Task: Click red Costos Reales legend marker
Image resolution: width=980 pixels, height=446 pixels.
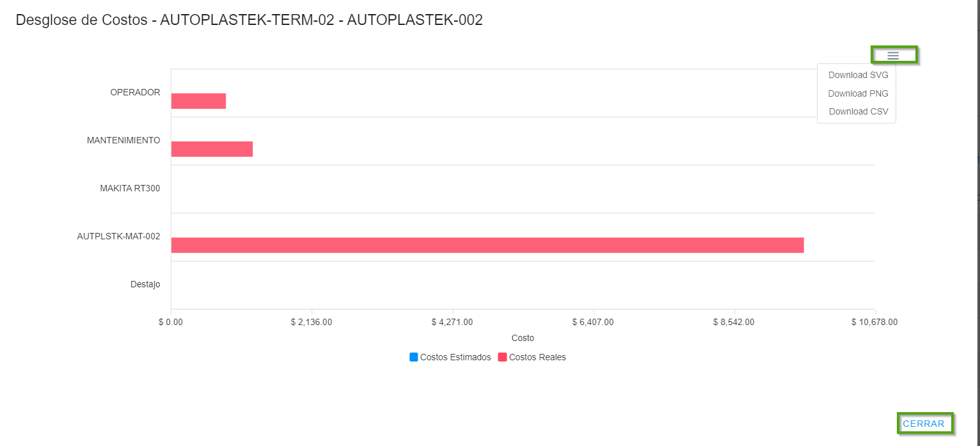Action: pos(502,357)
